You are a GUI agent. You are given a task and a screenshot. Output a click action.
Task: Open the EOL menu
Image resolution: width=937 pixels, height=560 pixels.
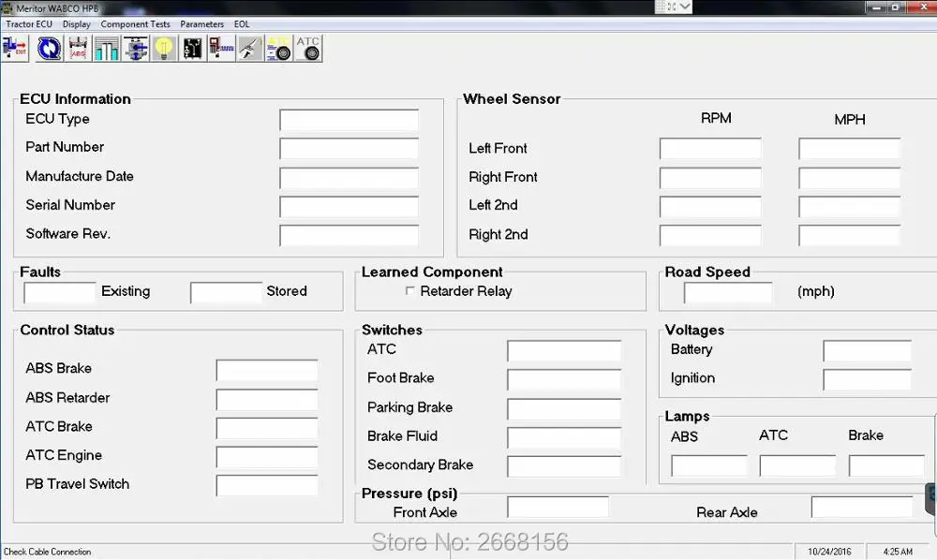pyautogui.click(x=242, y=24)
